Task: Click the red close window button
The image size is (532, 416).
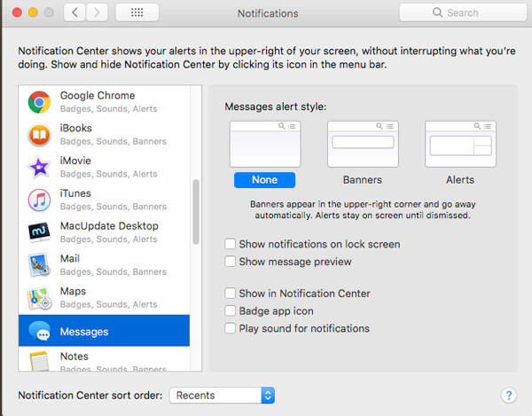Action: coord(17,12)
